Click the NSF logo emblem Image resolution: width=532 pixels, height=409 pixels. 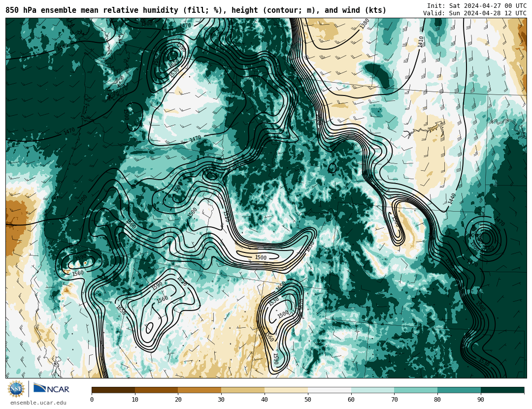pyautogui.click(x=16, y=389)
